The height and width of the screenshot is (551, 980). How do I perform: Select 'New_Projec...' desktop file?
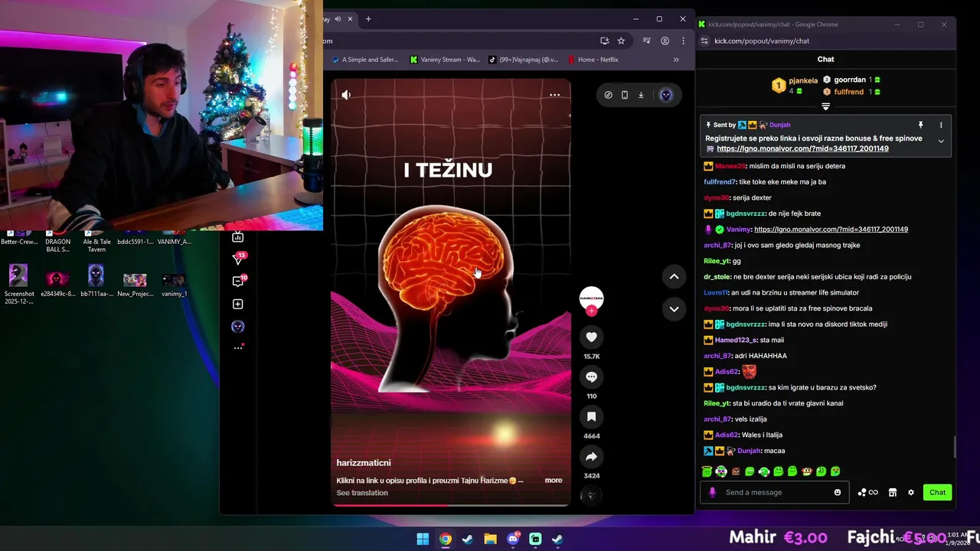[135, 285]
